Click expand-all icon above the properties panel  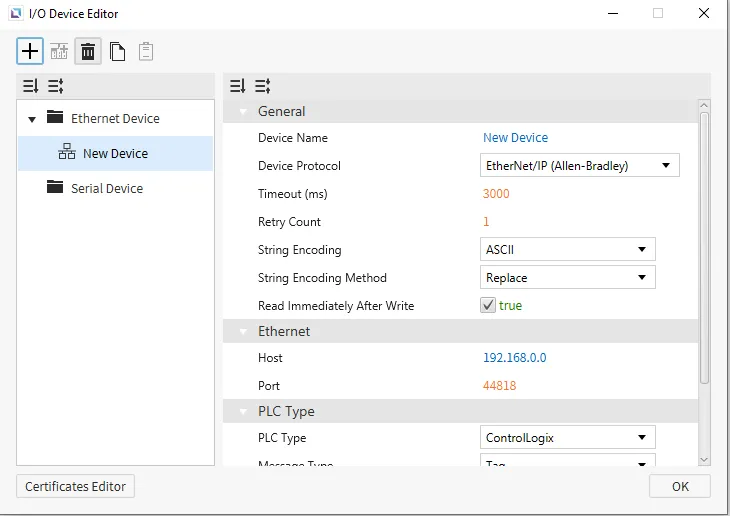point(238,86)
